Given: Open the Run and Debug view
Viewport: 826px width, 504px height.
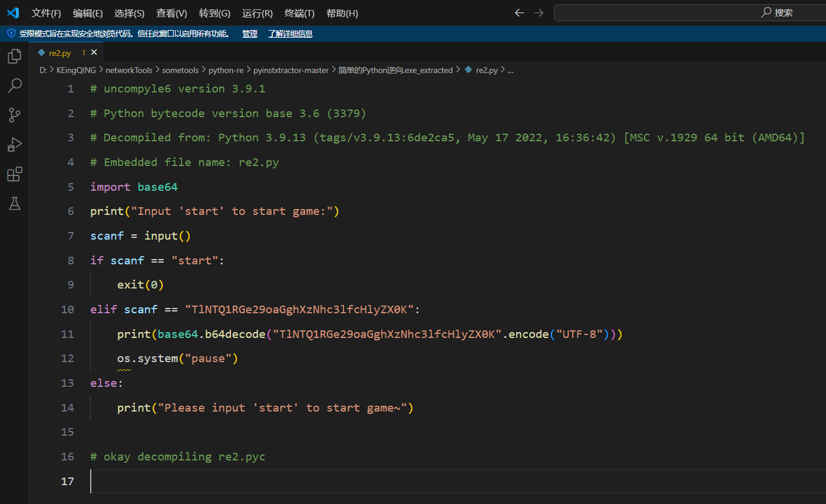Looking at the screenshot, I should pos(14,144).
